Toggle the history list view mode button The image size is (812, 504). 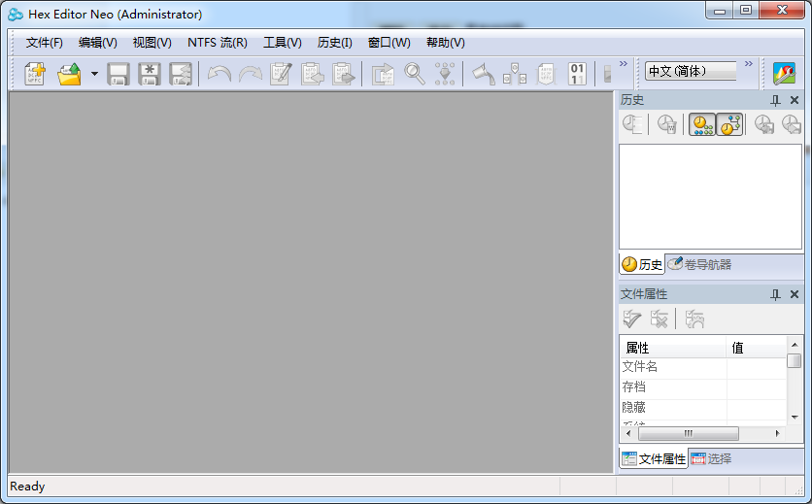[x=702, y=124]
